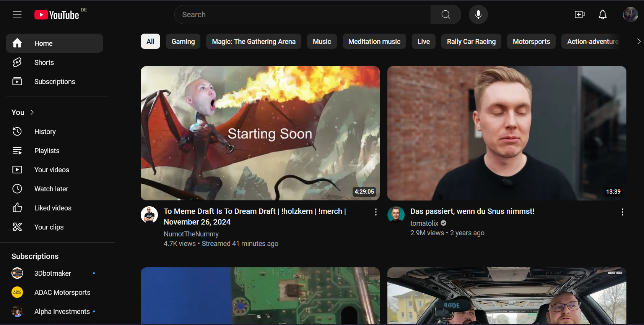
Task: Play the tomatolix Snus video thumbnail
Action: [507, 133]
